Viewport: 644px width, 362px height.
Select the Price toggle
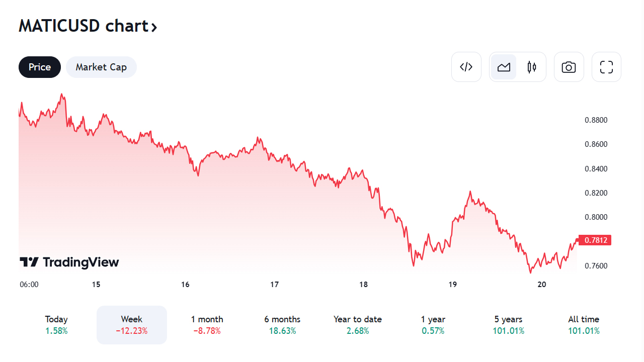click(x=40, y=67)
